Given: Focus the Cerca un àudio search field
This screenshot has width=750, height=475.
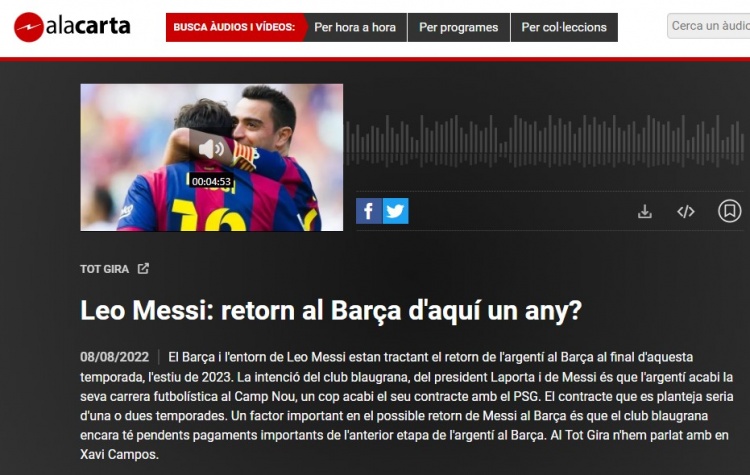Looking at the screenshot, I should 709,26.
